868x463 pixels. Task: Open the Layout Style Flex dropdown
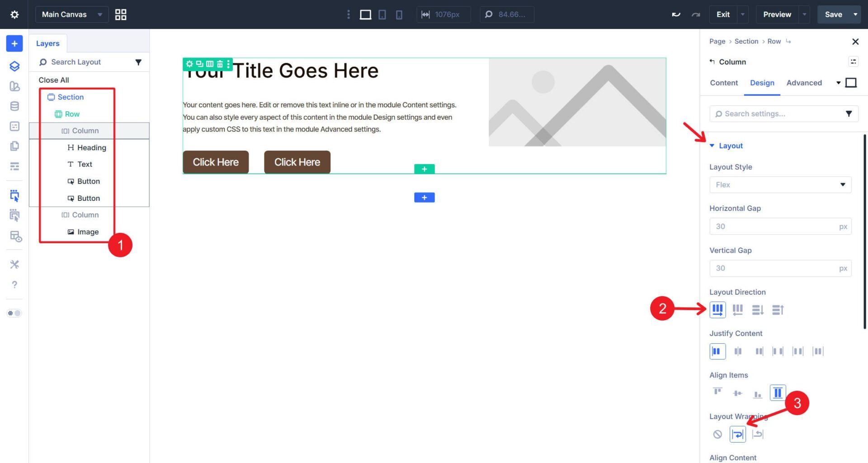point(780,184)
